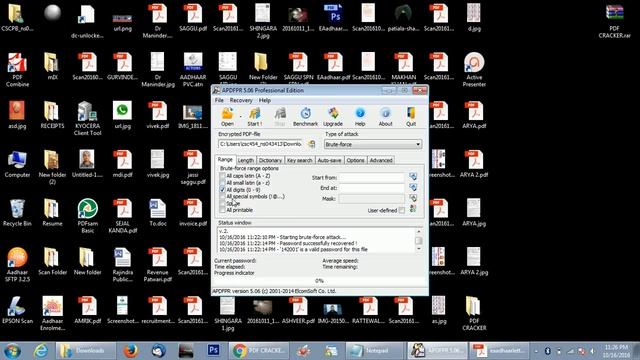Enable the Space checkbox
Screen dimensions: 640x360
point(222,203)
